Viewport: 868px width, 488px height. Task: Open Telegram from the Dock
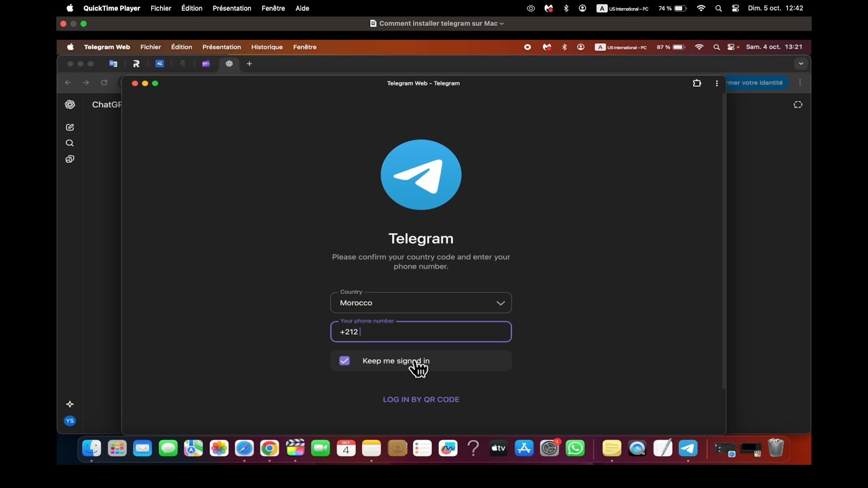(688, 448)
